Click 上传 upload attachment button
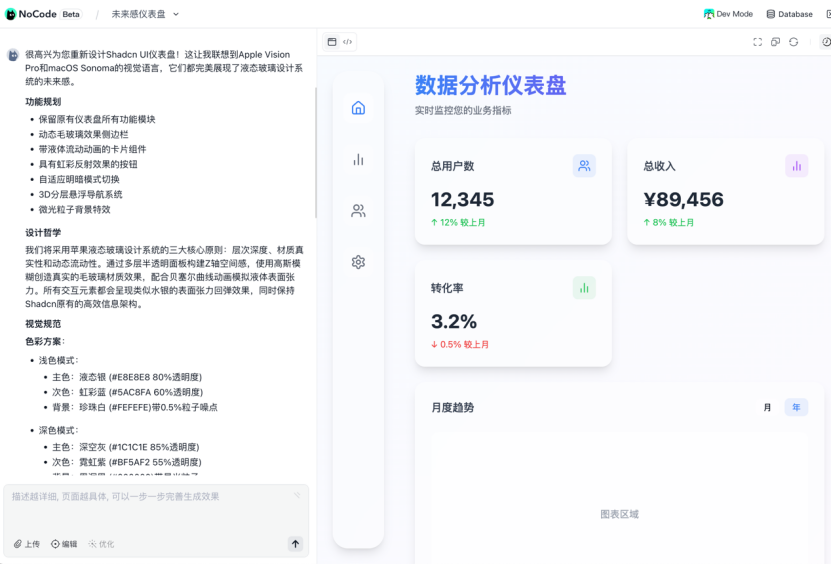 point(26,544)
